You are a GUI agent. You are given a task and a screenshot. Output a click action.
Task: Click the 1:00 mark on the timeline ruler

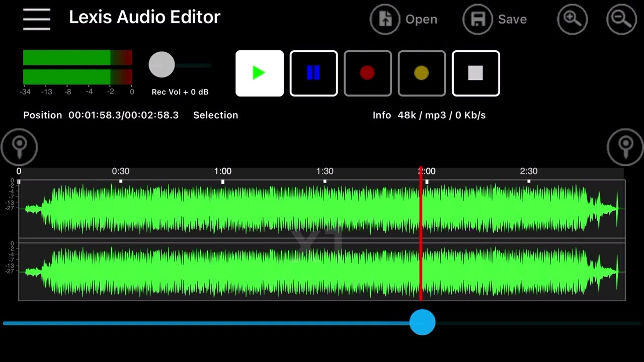coord(223,171)
